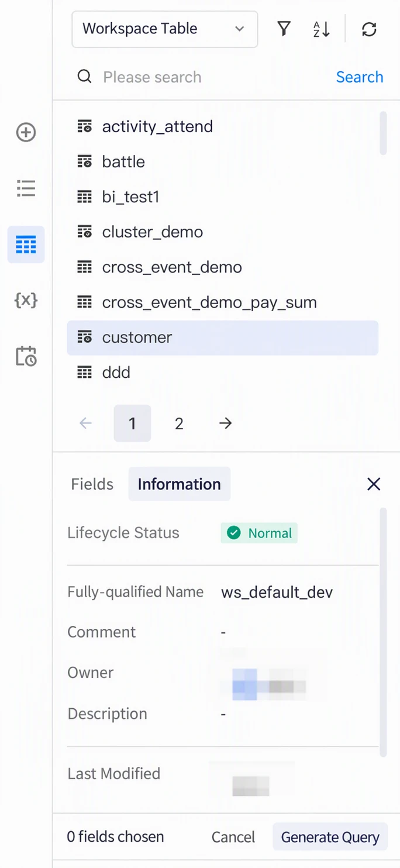Go to page 2

179,423
